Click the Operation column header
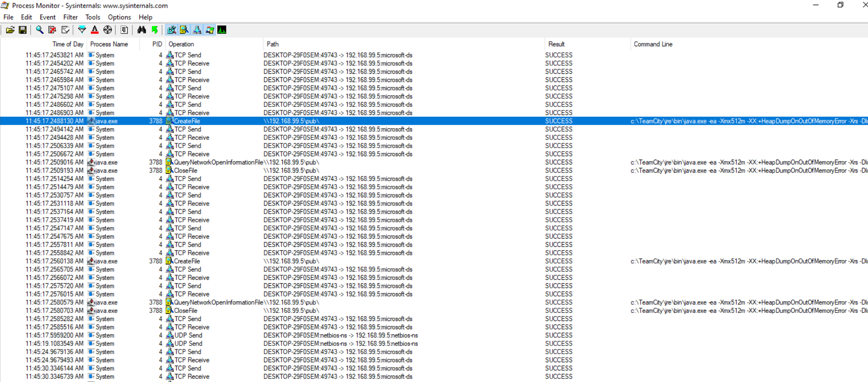The width and height of the screenshot is (868, 382). [x=214, y=44]
